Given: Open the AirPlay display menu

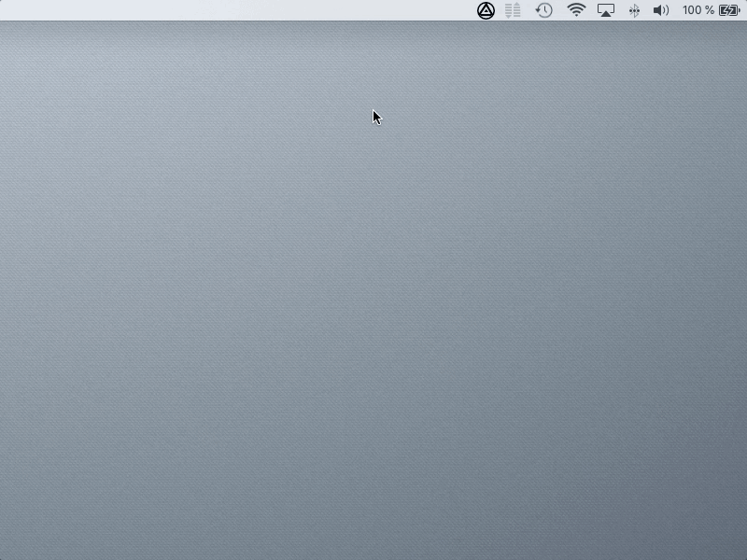Looking at the screenshot, I should 605,10.
